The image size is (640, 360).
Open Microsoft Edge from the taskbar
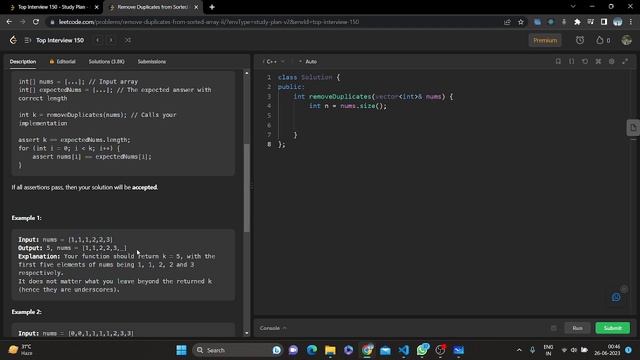312,350
